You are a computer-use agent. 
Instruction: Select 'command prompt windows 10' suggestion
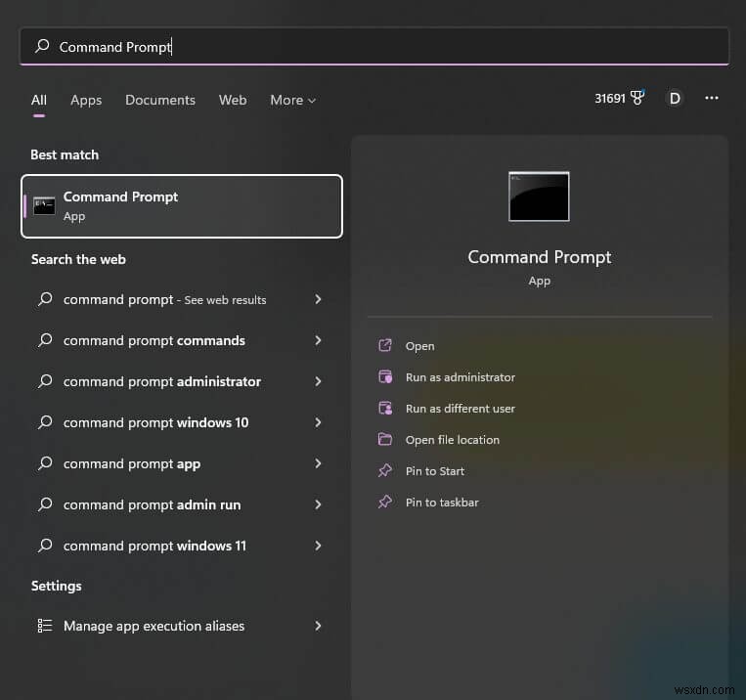tap(156, 422)
